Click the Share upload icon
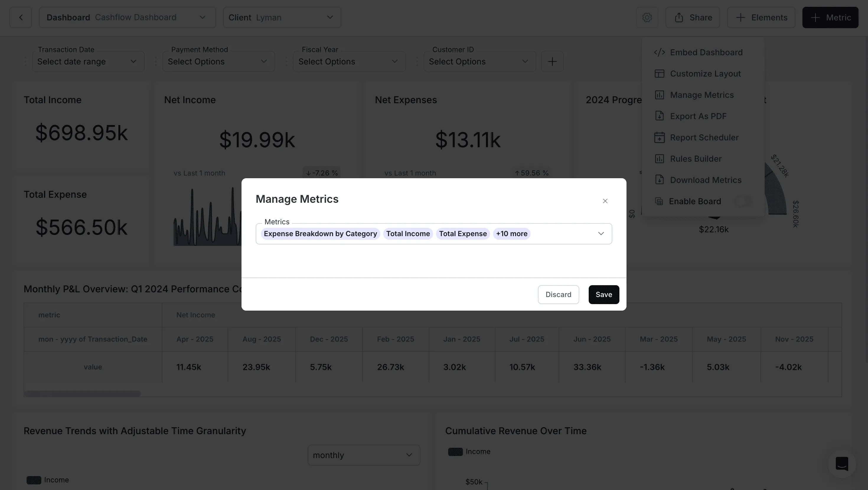Screen dimensions: 868x490 679,17
